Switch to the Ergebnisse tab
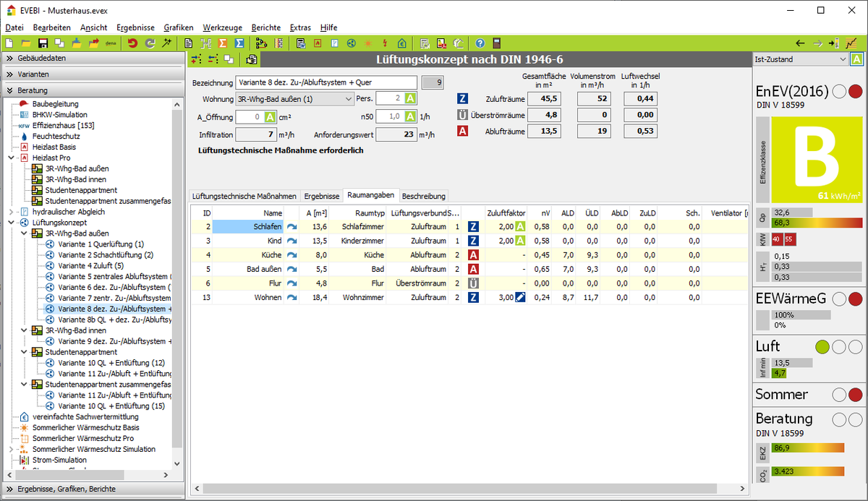This screenshot has height=501, width=868. pos(321,196)
